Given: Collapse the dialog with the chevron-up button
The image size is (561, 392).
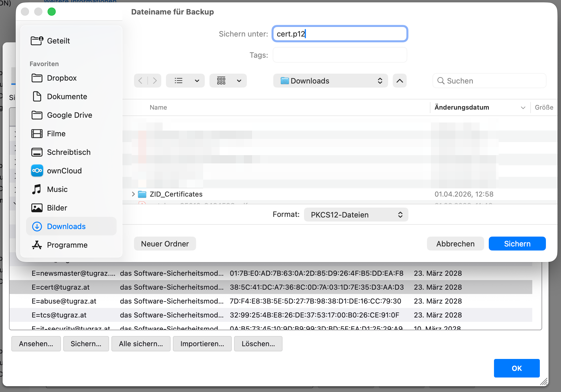Looking at the screenshot, I should pos(399,81).
